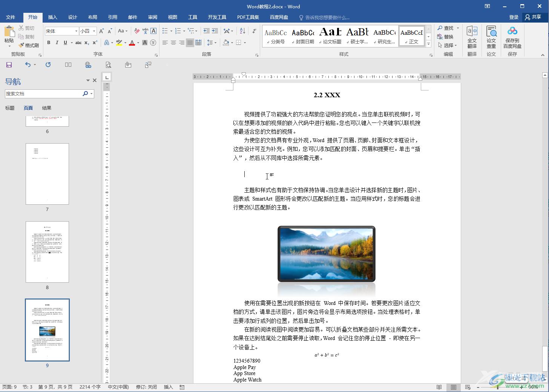Open the font size (小四) dropdown
The height and width of the screenshot is (392, 549).
tap(94, 31)
